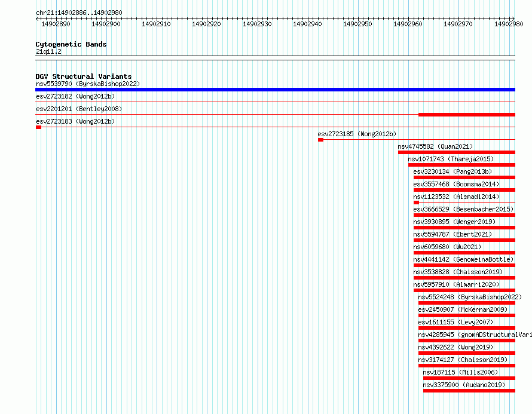Click the red nsv4745582 variant bar
Viewport: 532px width, 414px height.
(457, 152)
